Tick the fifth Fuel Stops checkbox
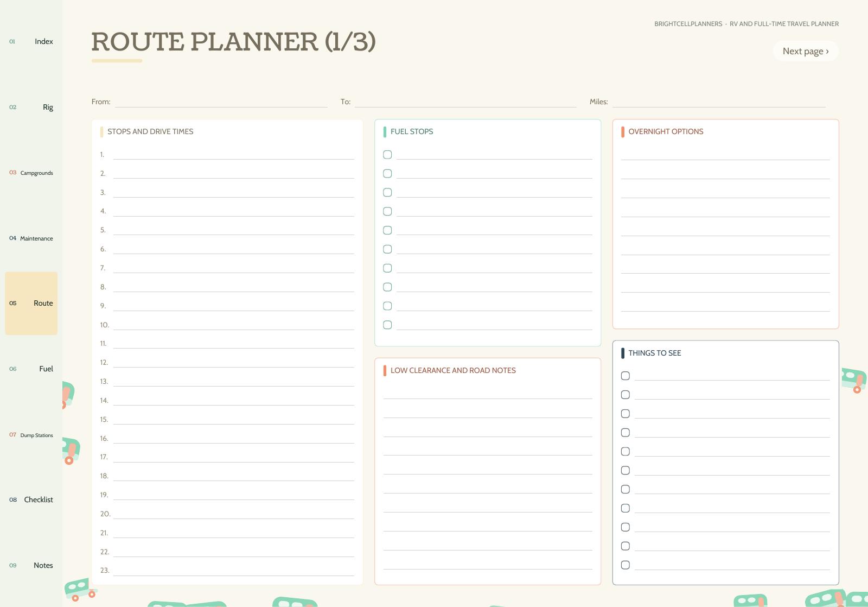Image resolution: width=868 pixels, height=607 pixels. click(387, 230)
